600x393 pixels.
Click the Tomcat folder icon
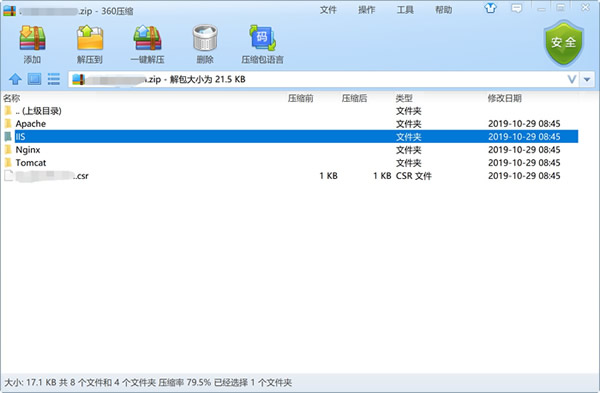[8, 162]
